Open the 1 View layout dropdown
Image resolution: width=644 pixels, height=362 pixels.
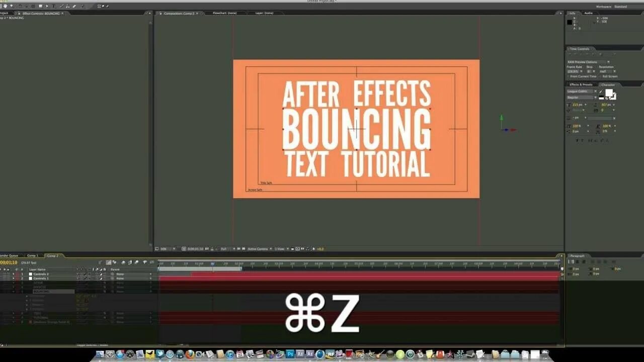pyautogui.click(x=281, y=249)
